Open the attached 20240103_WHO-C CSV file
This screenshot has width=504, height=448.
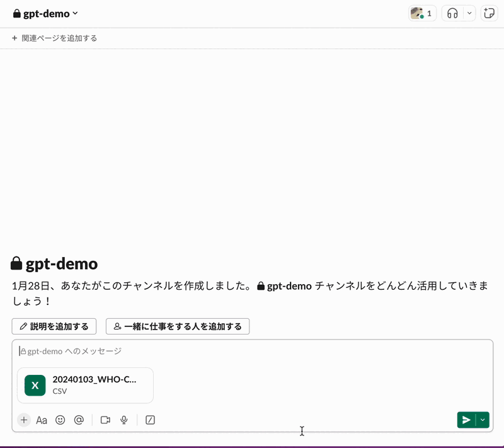(85, 386)
